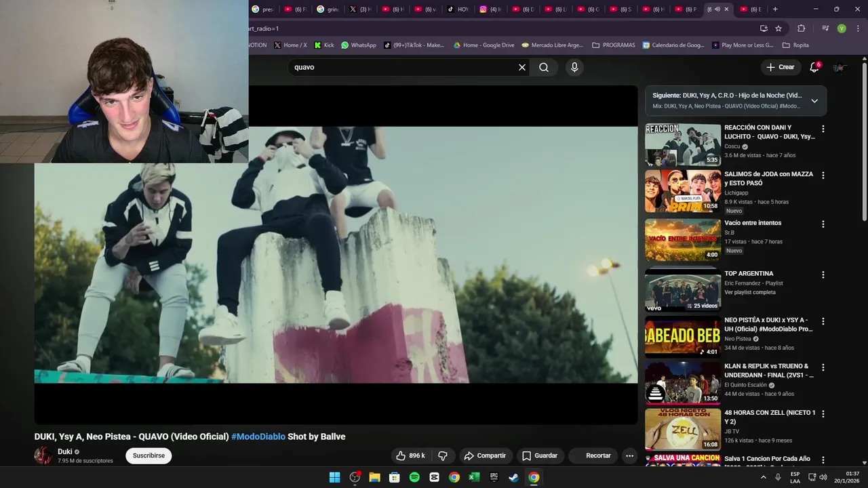Open the PROGRAMAS bookmarks folder
The height and width of the screenshot is (488, 868).
click(614, 45)
